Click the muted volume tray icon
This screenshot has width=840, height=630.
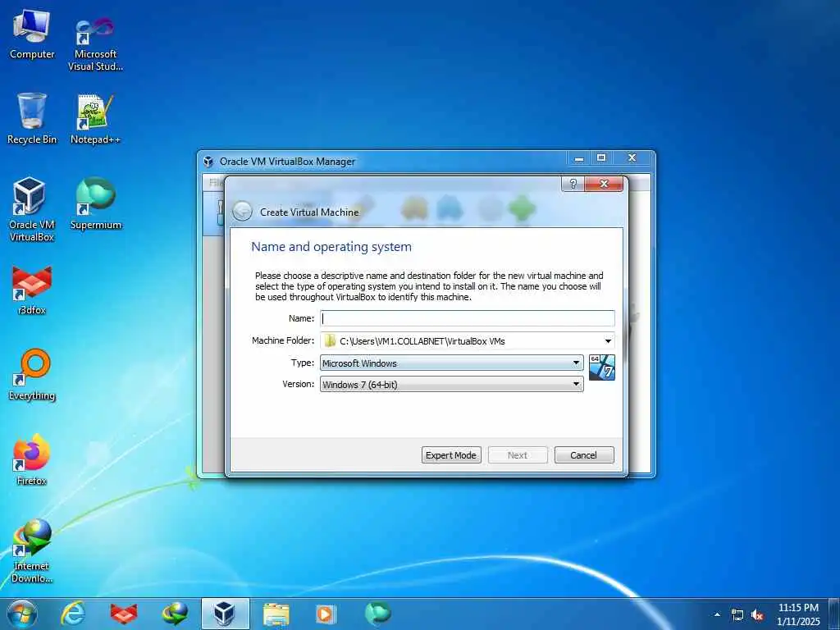tap(757, 615)
